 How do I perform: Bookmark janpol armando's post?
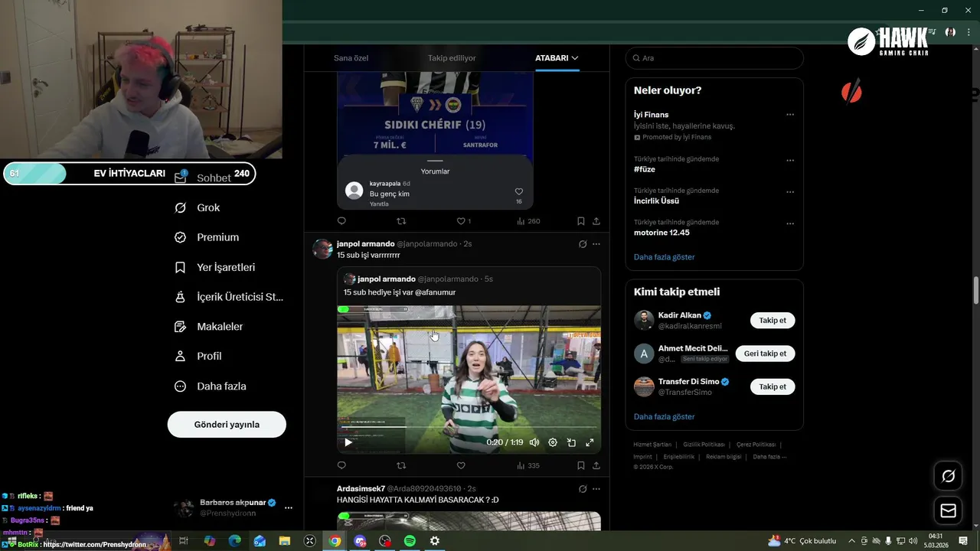[x=580, y=465]
